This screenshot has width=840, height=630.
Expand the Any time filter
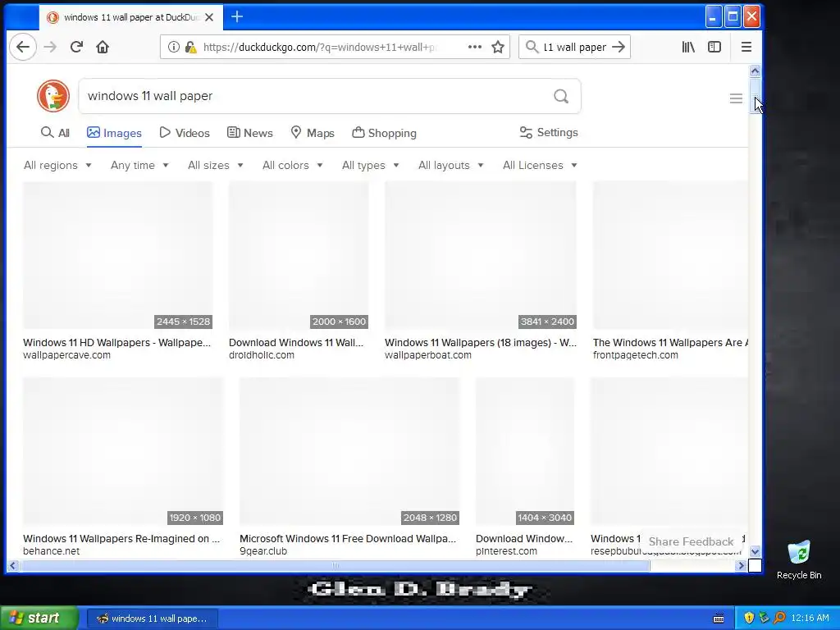[139, 165]
